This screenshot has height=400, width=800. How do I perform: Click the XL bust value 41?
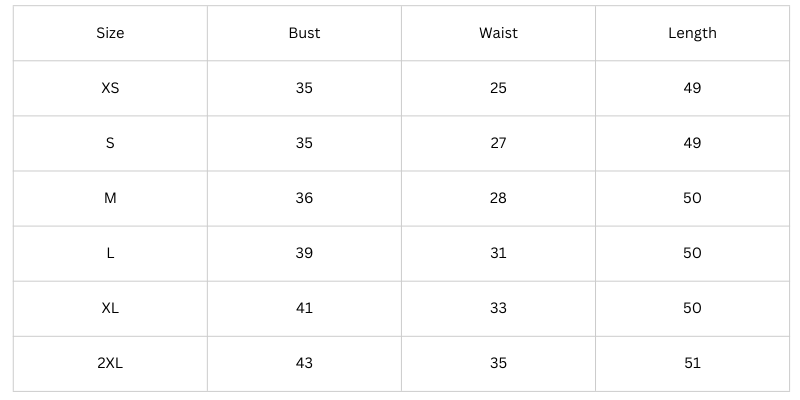click(x=304, y=308)
